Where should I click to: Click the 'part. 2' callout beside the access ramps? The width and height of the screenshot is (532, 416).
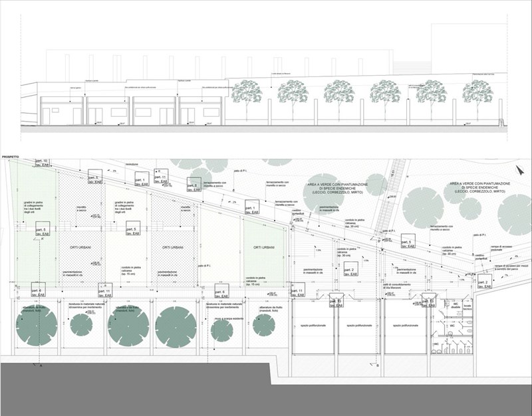(485, 282)
